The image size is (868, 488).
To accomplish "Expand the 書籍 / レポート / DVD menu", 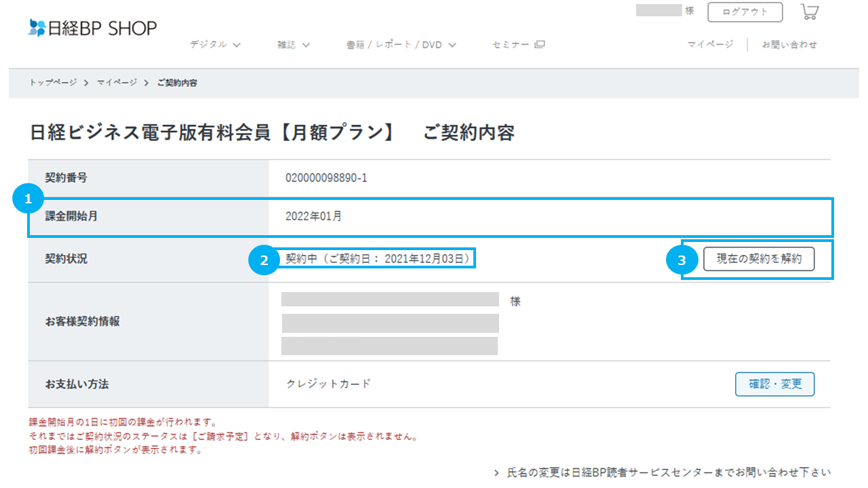I will [x=401, y=45].
